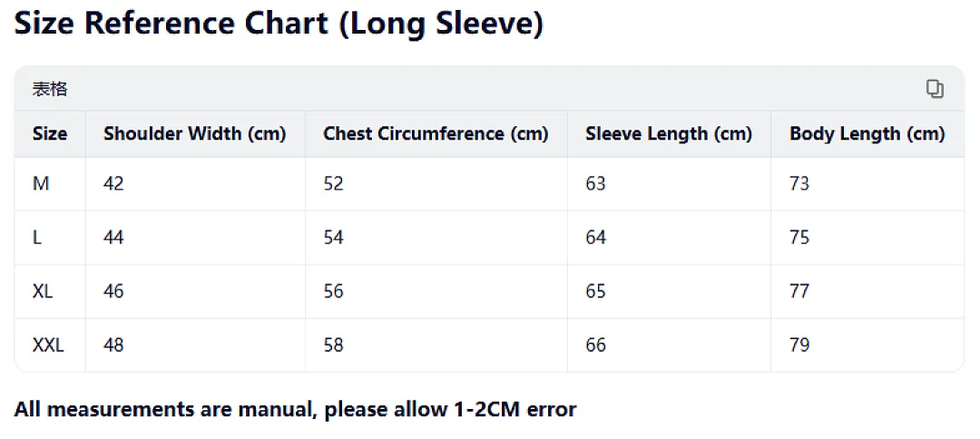Click the Size column header
Screen dimensions: 980x439
click(x=50, y=133)
